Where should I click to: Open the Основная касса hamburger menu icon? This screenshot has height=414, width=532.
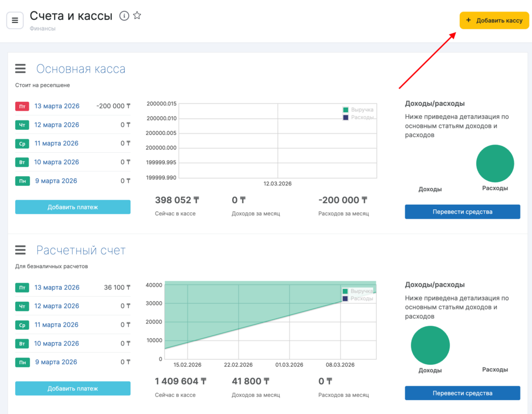(x=20, y=69)
